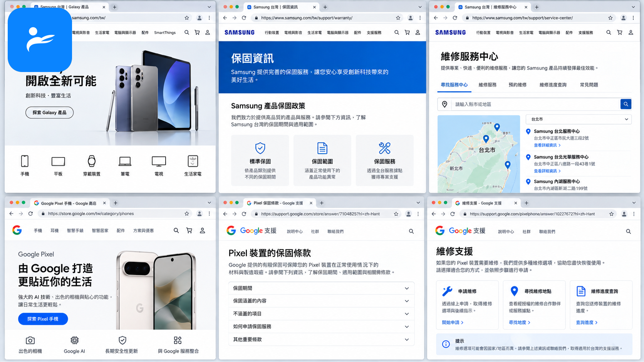Open tab list chevron in Google Store window
The height and width of the screenshot is (362, 644).
[x=209, y=203]
